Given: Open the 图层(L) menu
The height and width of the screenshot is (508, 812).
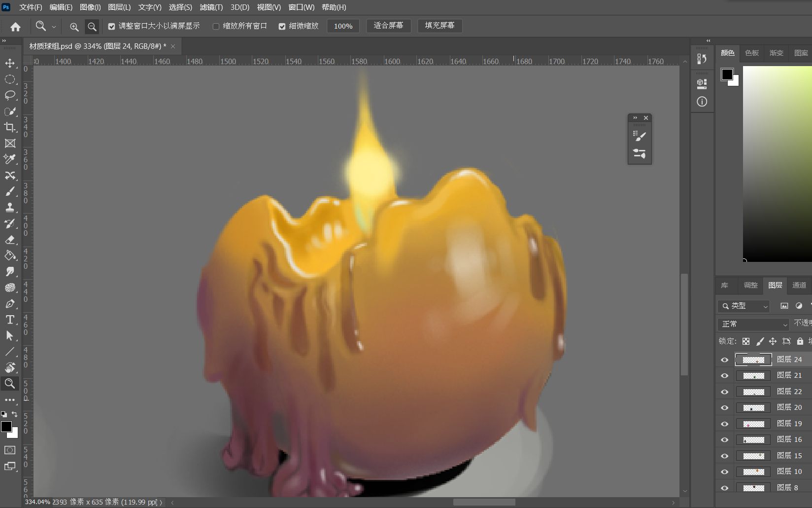Looking at the screenshot, I should click(119, 7).
